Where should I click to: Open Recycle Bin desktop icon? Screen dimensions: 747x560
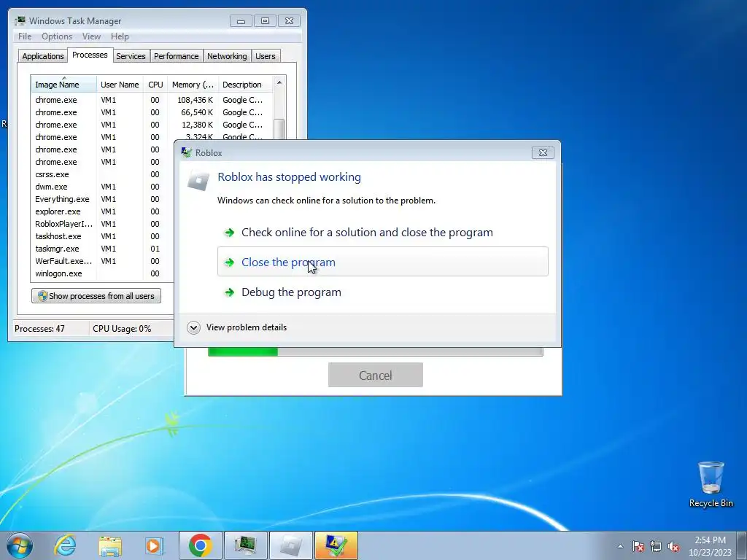click(711, 484)
